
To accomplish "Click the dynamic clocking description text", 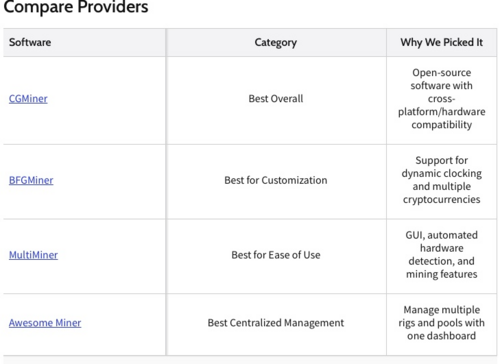I will 442,180.
